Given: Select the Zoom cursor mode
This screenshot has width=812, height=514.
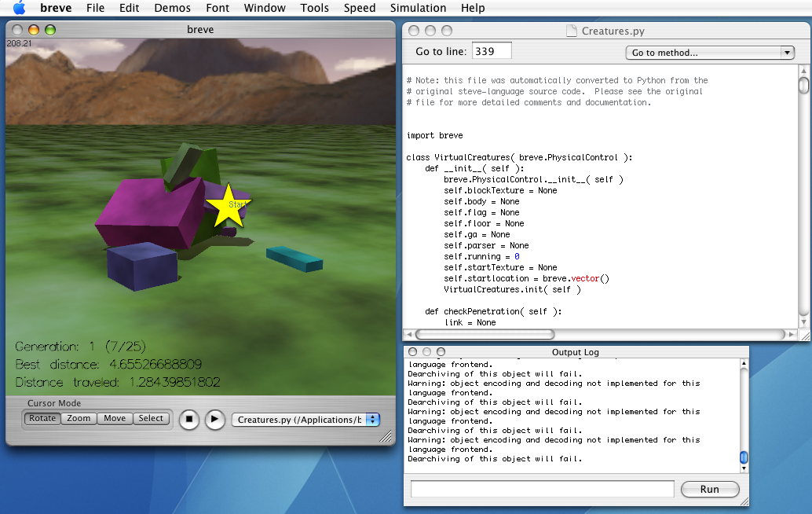Looking at the screenshot, I should (79, 418).
